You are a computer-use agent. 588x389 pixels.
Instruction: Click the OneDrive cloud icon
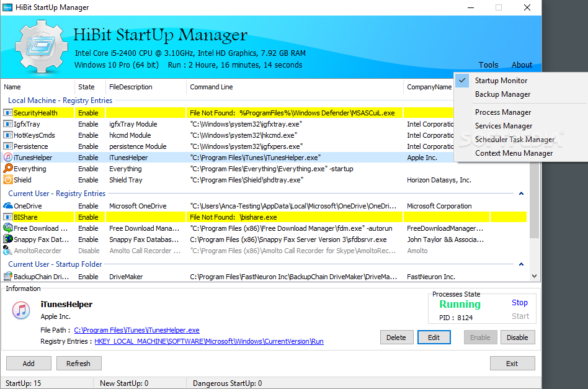[8, 206]
